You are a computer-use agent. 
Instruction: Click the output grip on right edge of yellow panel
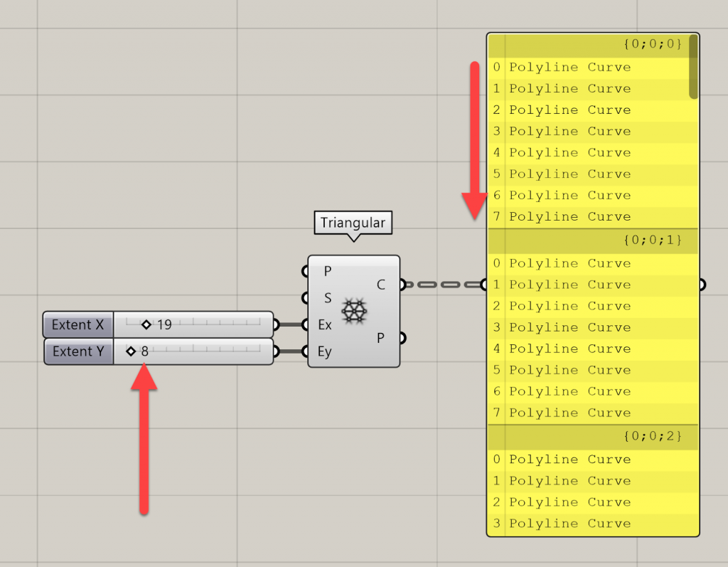(x=702, y=285)
